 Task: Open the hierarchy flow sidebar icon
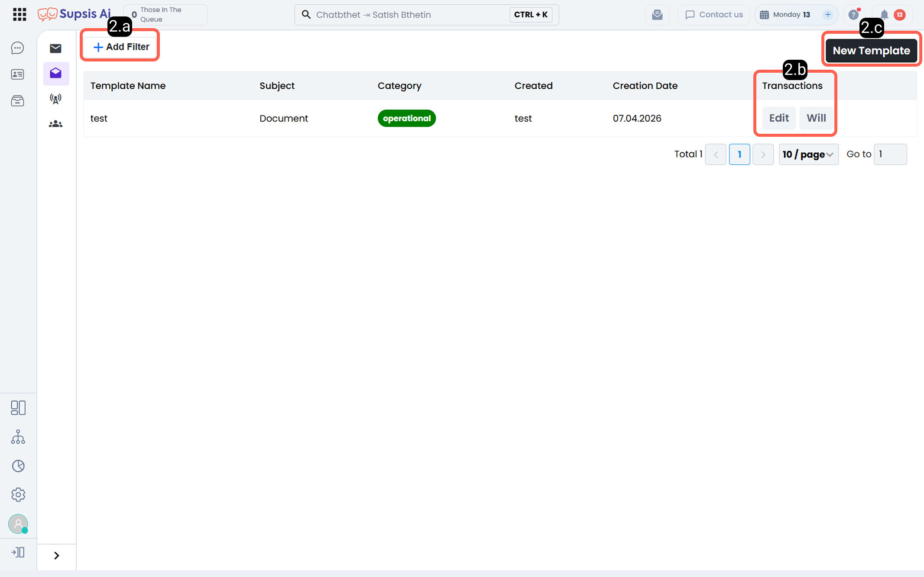(x=18, y=437)
